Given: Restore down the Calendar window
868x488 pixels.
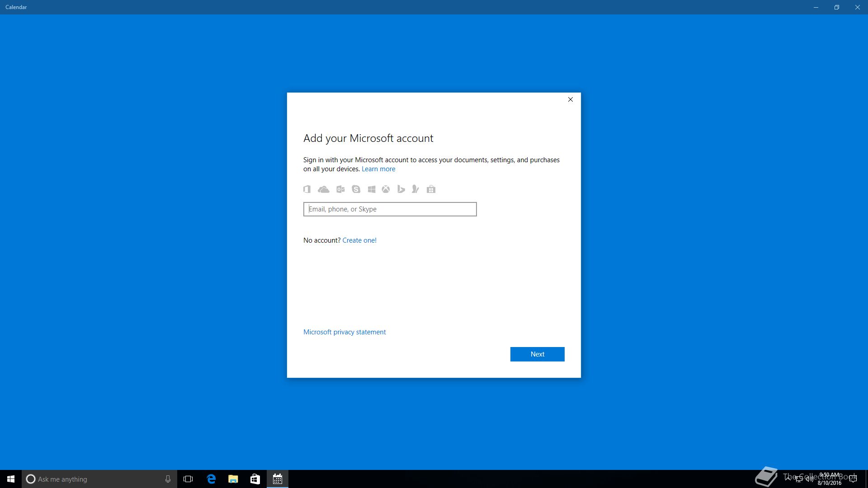Looking at the screenshot, I should click(837, 7).
